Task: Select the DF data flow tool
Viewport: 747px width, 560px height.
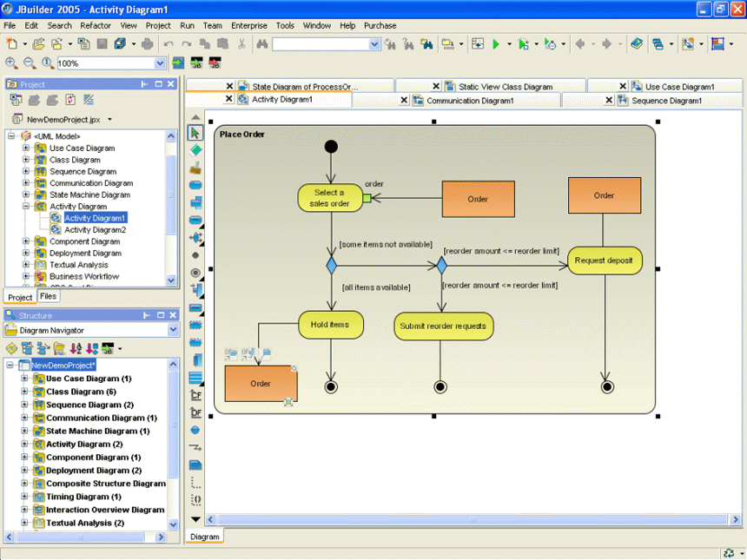Action: (195, 413)
